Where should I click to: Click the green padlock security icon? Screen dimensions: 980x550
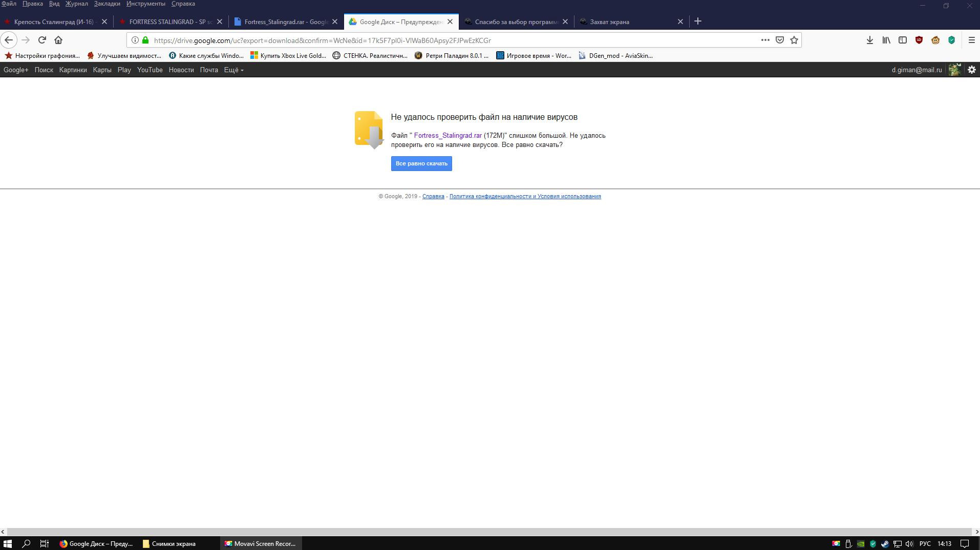tap(145, 40)
